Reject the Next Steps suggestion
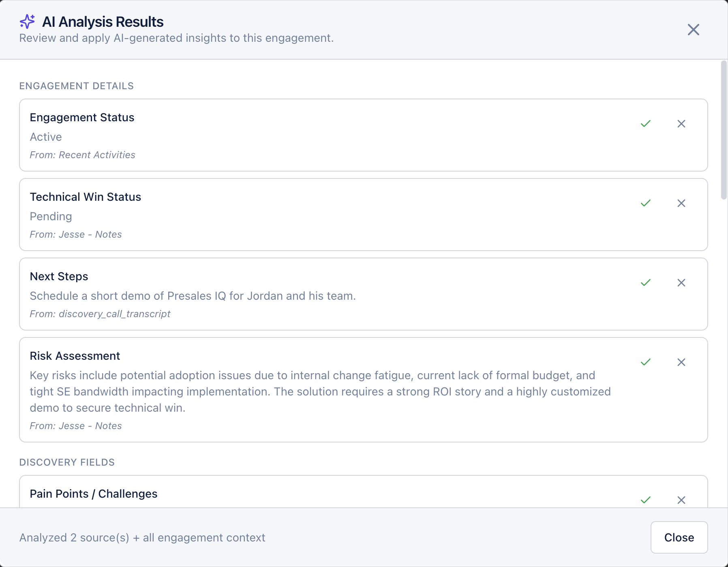The width and height of the screenshot is (728, 567). [681, 283]
